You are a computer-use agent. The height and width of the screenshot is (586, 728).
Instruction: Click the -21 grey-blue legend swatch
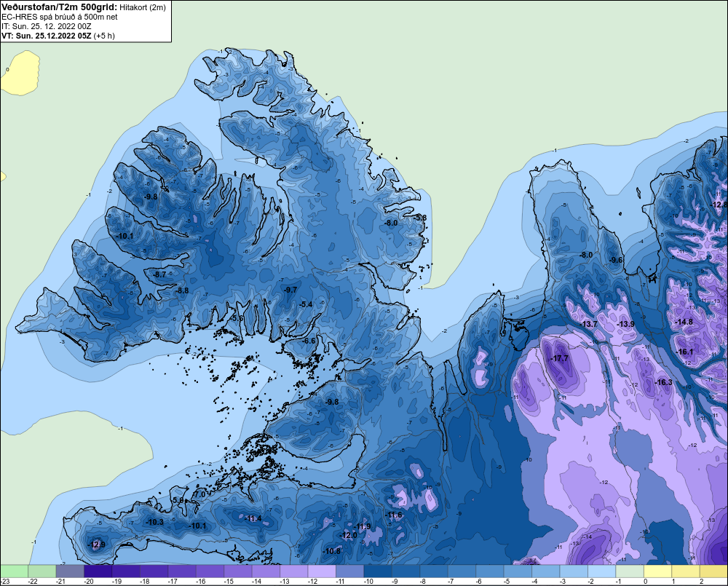point(70,571)
